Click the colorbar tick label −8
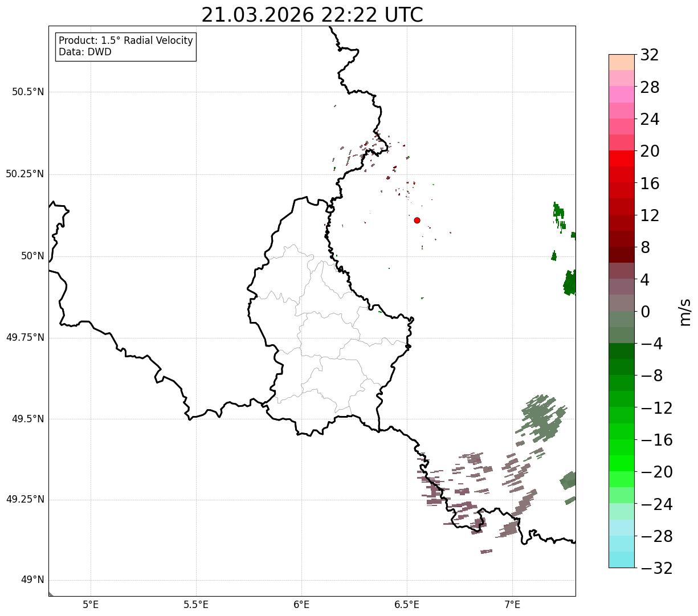 (x=651, y=376)
